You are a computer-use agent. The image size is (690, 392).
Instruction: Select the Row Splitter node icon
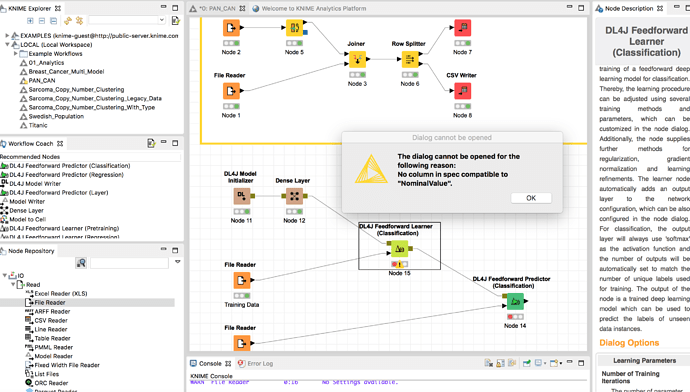click(410, 59)
